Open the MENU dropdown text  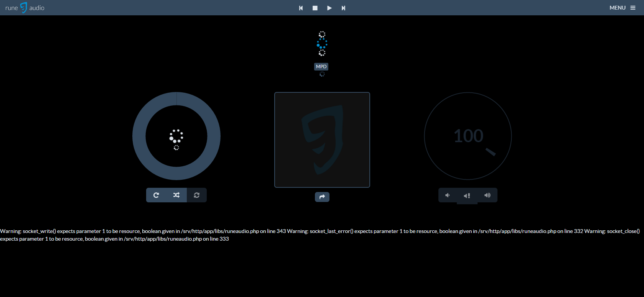(x=617, y=8)
